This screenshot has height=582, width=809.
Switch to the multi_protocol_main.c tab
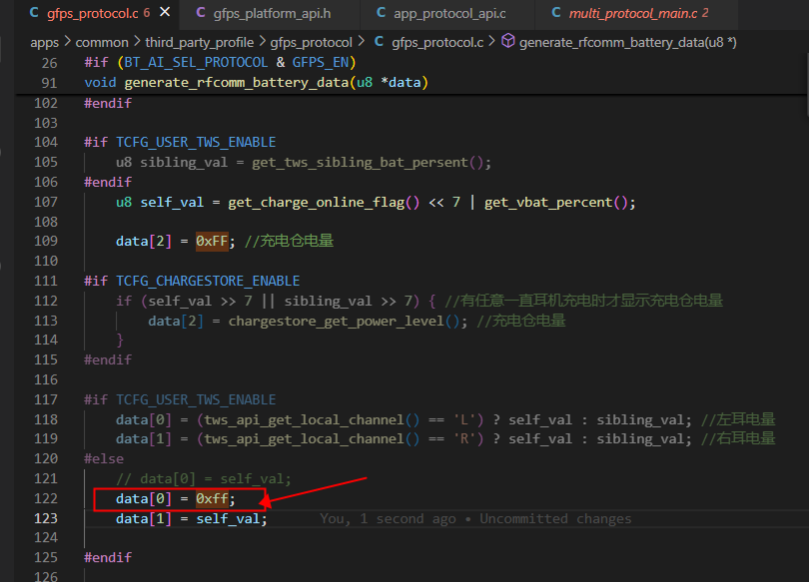633,13
